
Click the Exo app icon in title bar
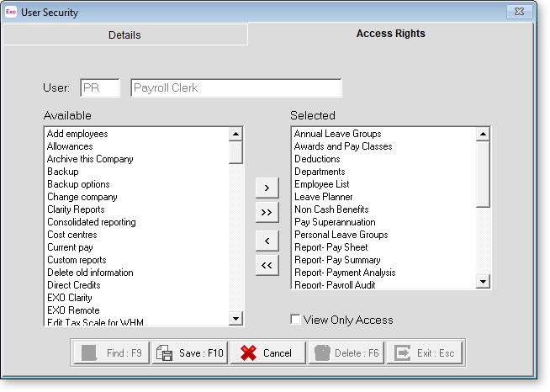pos(11,11)
